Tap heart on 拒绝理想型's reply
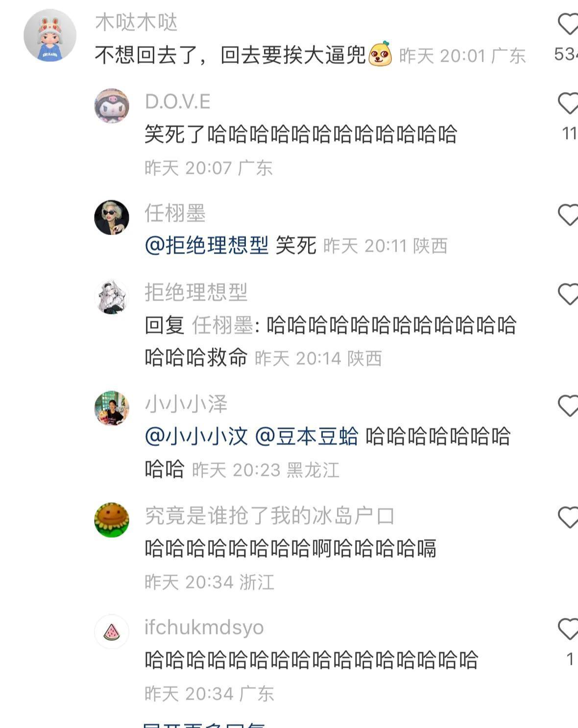Screen dimensions: 578x728 (x=568, y=294)
